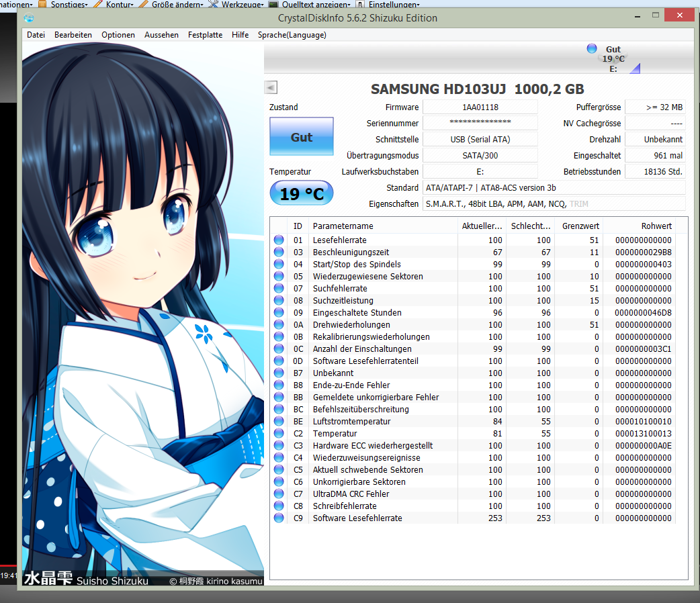Click status icon for Software Lesefehlerrate C9 row

click(x=279, y=517)
